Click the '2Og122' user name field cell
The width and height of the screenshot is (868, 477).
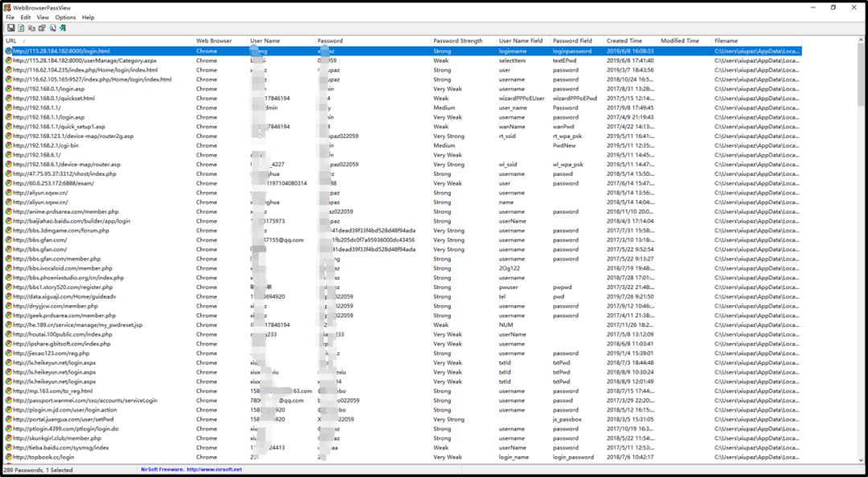pyautogui.click(x=509, y=268)
